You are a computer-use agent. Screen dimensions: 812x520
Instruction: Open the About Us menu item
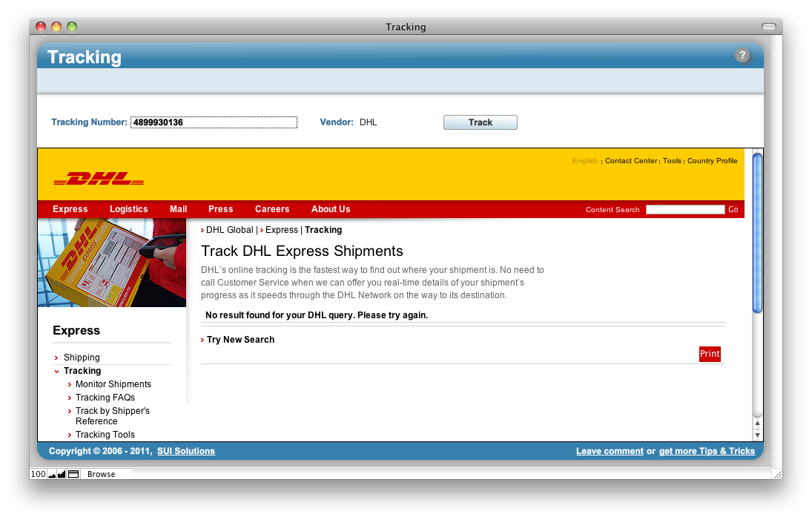pyautogui.click(x=331, y=209)
